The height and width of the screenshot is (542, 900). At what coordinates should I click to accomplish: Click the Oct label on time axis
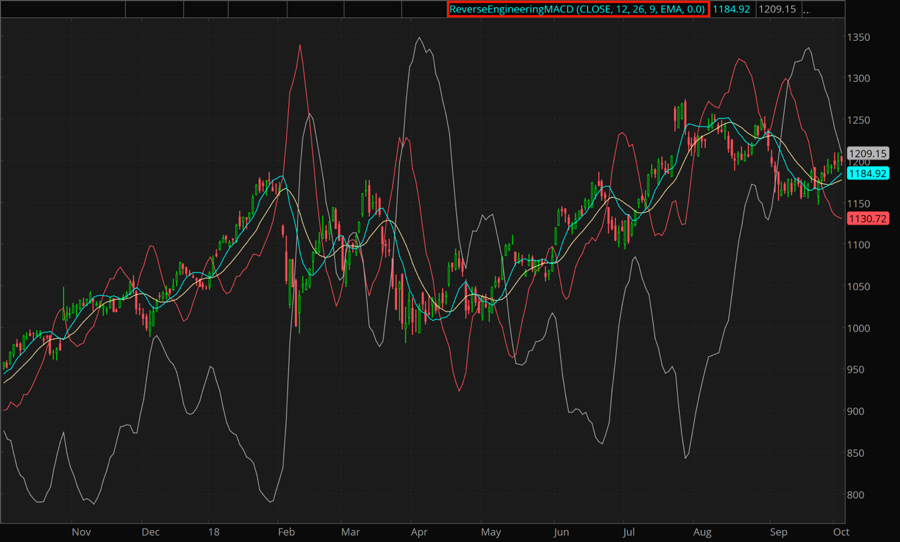tap(836, 532)
